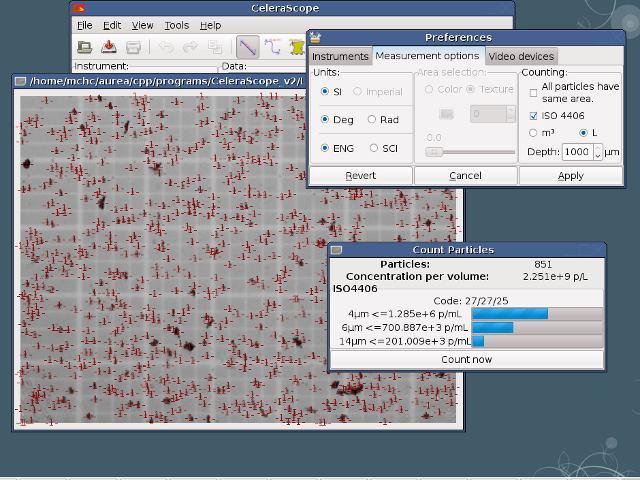Decrease Depth value with down arrow
Screen dimensions: 640x480
598,156
